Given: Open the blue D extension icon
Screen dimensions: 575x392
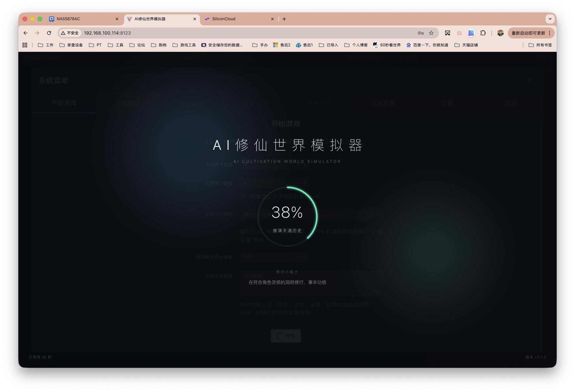Looking at the screenshot, I should pos(471,33).
